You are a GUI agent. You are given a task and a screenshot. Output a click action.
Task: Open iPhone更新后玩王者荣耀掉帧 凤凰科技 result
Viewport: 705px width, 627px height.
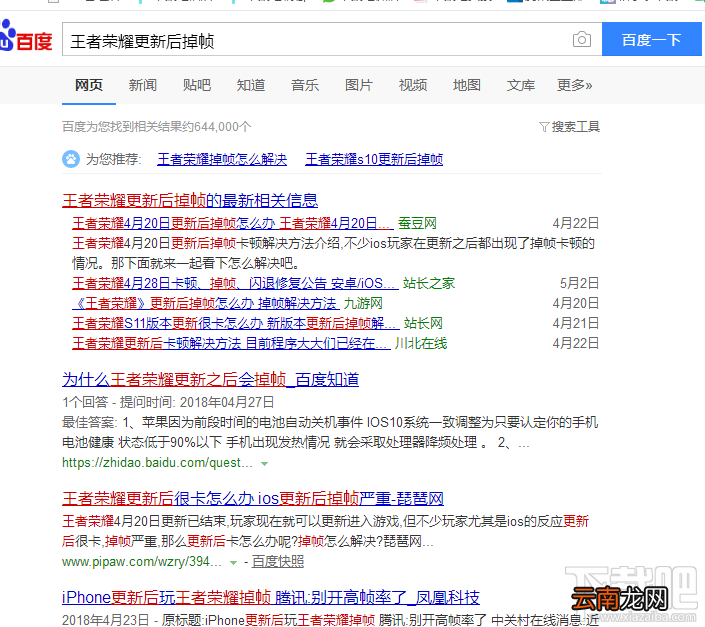click(x=271, y=597)
